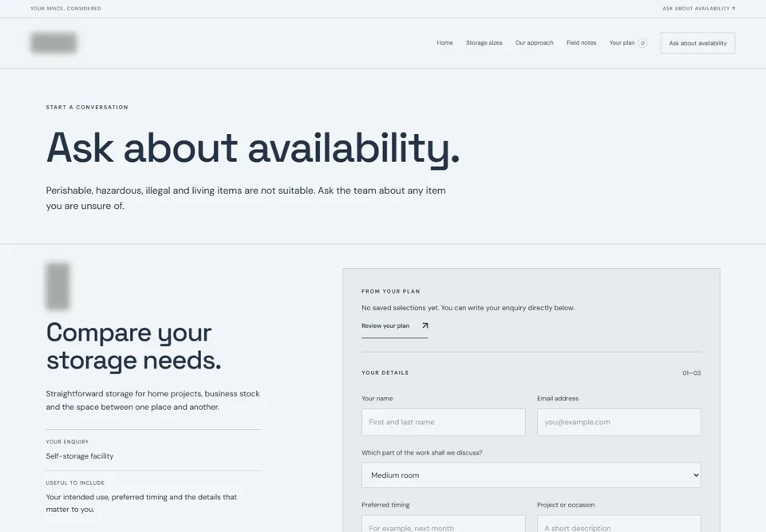Click the '01—03' step indicator
Image resolution: width=766 pixels, height=532 pixels.
click(692, 373)
